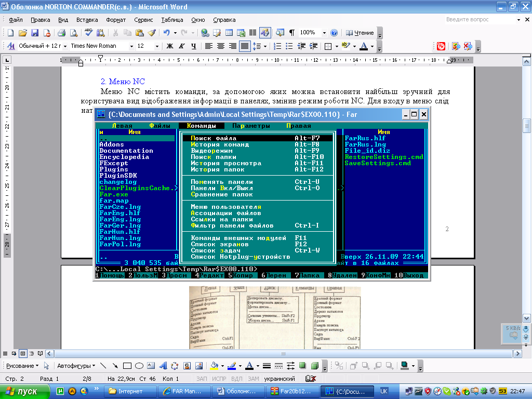The height and width of the screenshot is (399, 532).
Task: Click the font color A swatch in Formatting toolbar
Action: [364, 46]
